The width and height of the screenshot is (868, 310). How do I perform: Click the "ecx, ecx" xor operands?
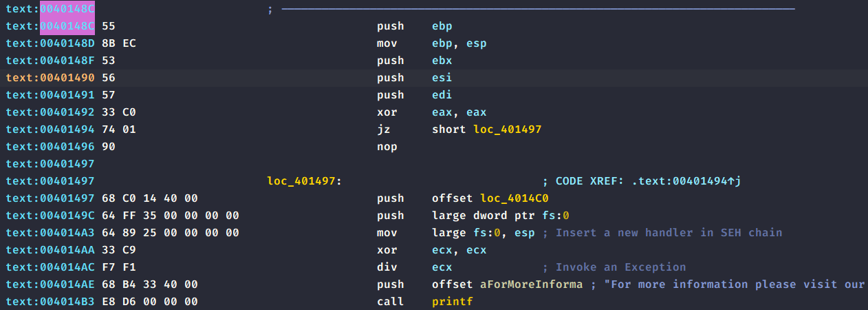pyautogui.click(x=459, y=250)
